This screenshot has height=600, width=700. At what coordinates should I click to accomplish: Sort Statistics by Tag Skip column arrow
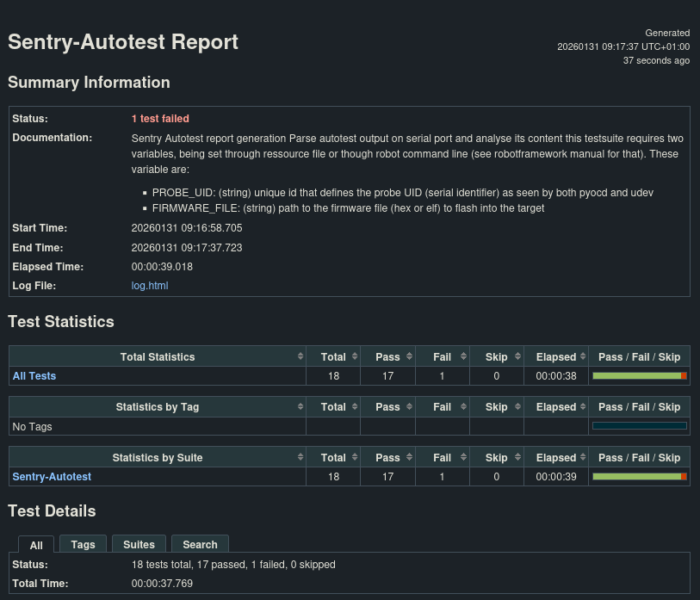coord(517,406)
